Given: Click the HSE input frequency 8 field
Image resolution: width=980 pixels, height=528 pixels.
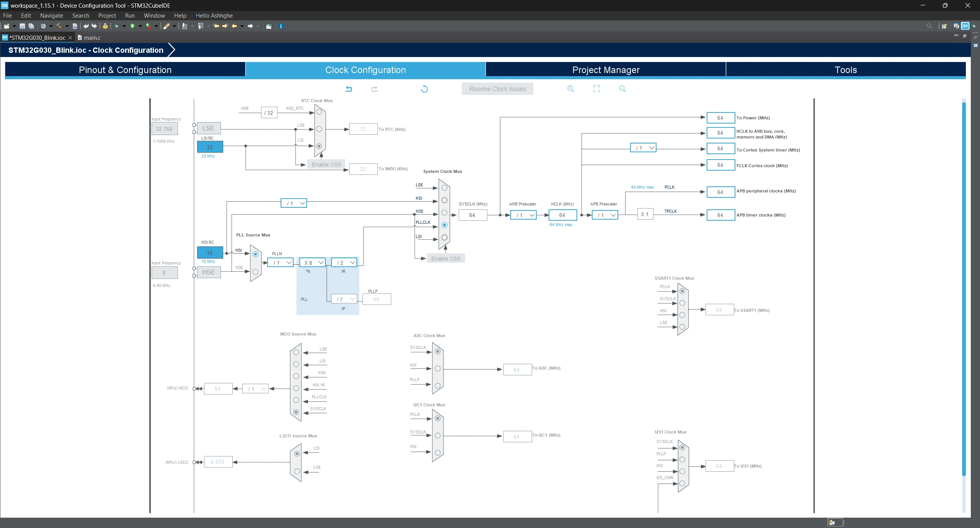Looking at the screenshot, I should click(165, 273).
